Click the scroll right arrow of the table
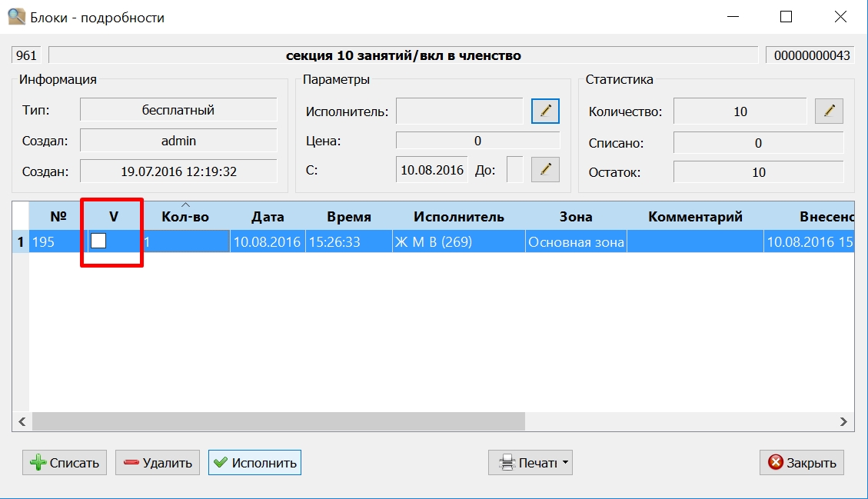868x499 pixels. [843, 421]
